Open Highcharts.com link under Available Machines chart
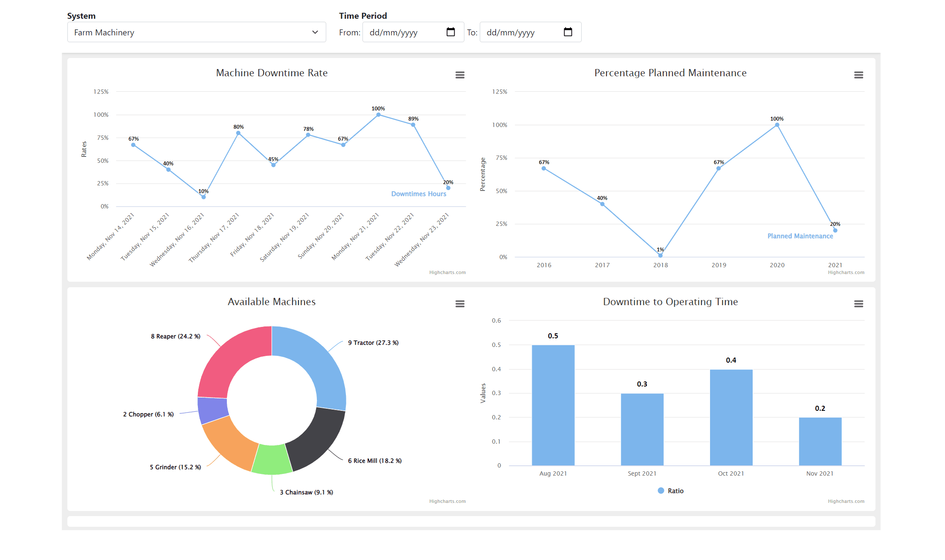The image size is (945, 560). click(x=447, y=502)
